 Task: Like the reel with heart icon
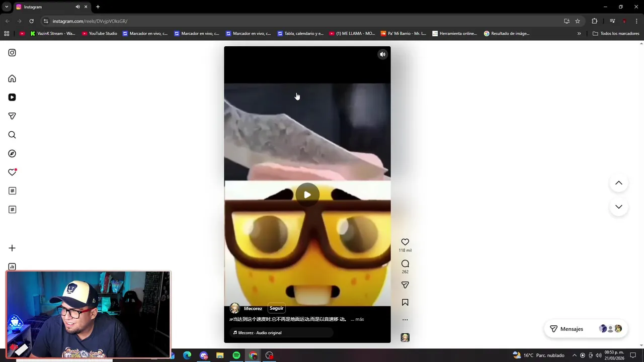[x=405, y=242]
